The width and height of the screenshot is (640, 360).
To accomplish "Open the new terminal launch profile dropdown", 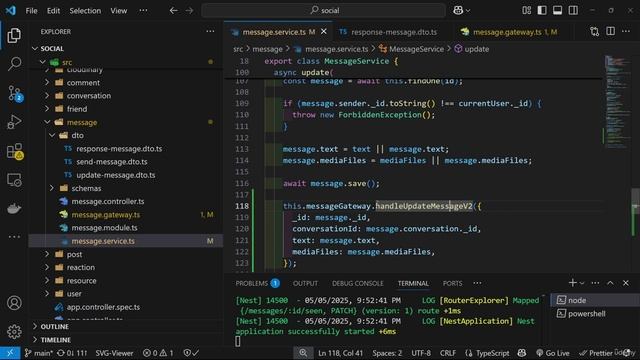I will click(582, 283).
